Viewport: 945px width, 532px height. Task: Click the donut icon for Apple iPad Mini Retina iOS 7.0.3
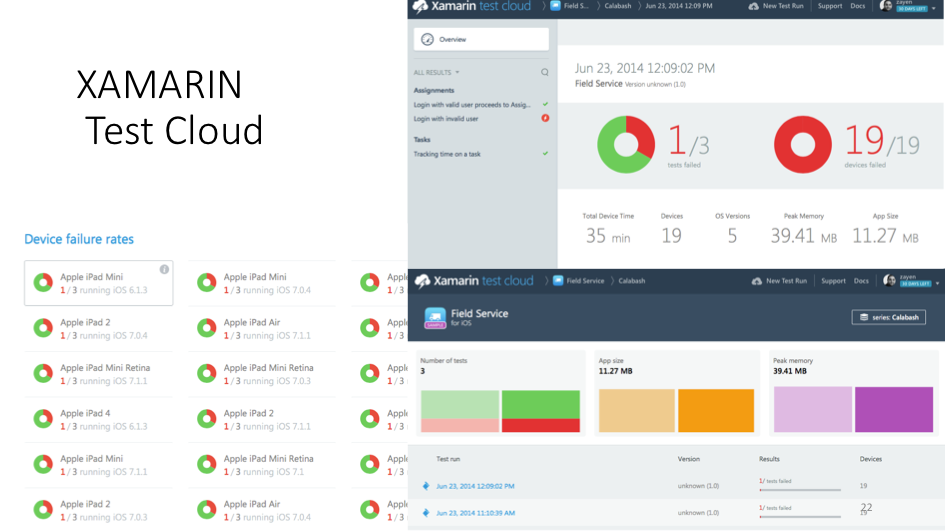[207, 374]
